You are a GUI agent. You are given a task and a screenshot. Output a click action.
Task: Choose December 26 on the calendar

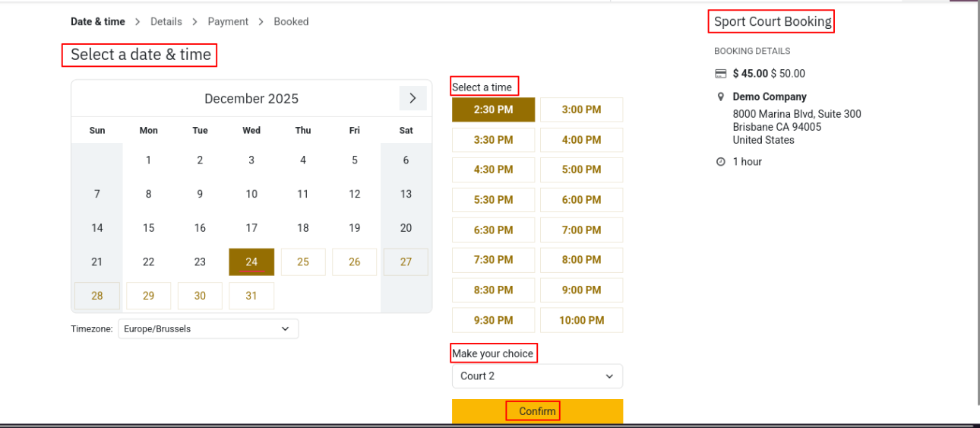tap(354, 262)
